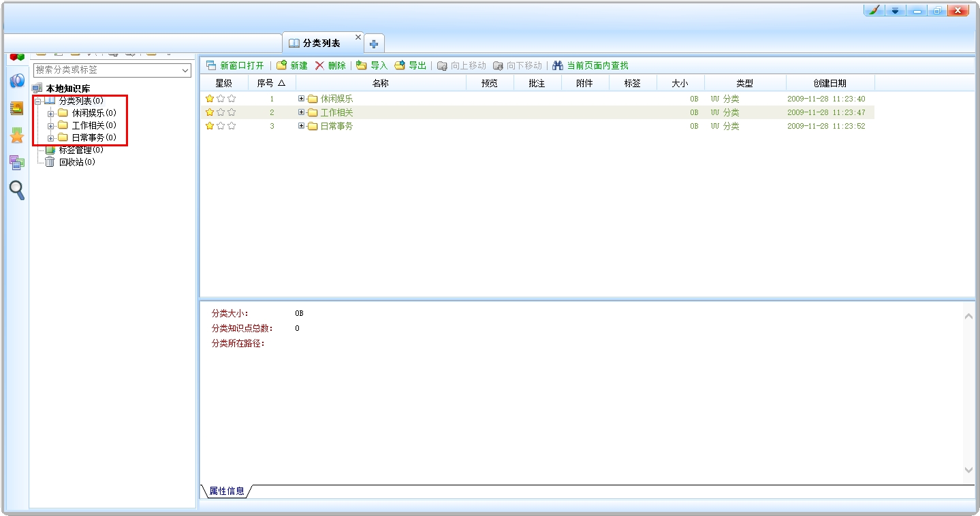Click the 分类知识点总数 property label
This screenshot has width=980, height=516.
(242, 328)
